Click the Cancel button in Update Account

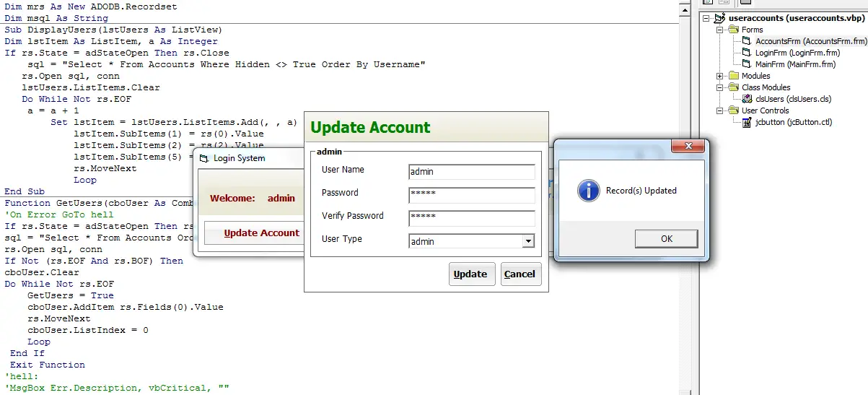pyautogui.click(x=520, y=274)
